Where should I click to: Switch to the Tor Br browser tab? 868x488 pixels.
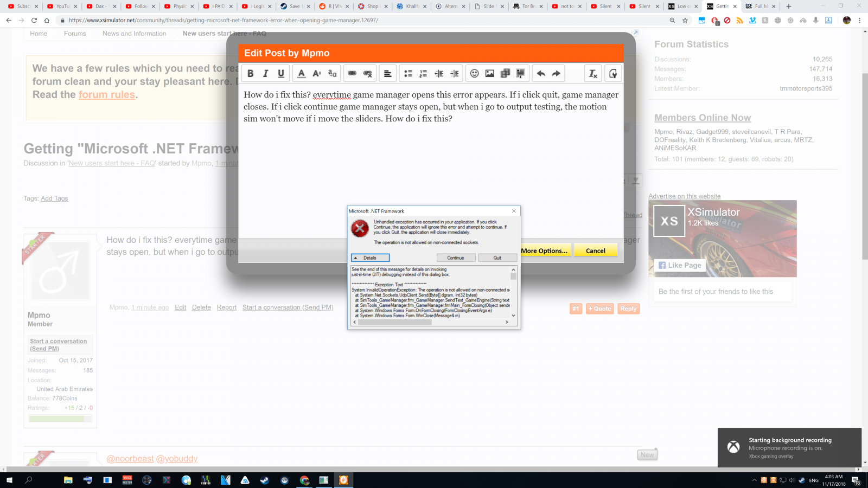(x=528, y=7)
